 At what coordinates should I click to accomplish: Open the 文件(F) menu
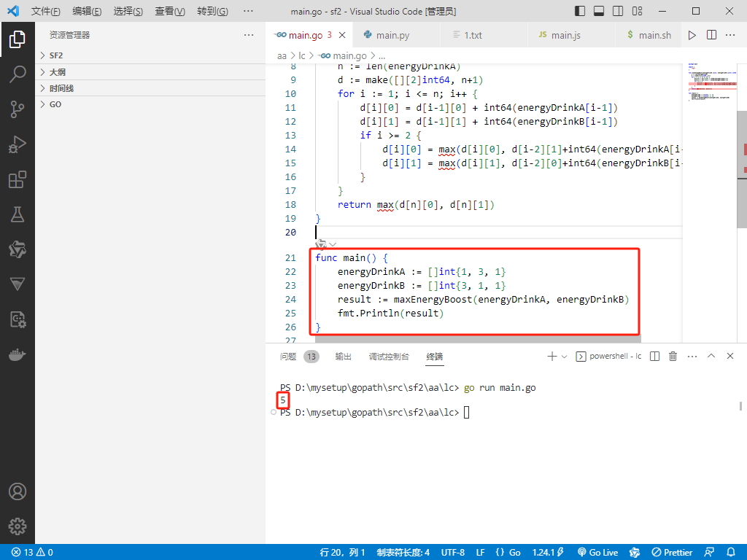pyautogui.click(x=46, y=11)
